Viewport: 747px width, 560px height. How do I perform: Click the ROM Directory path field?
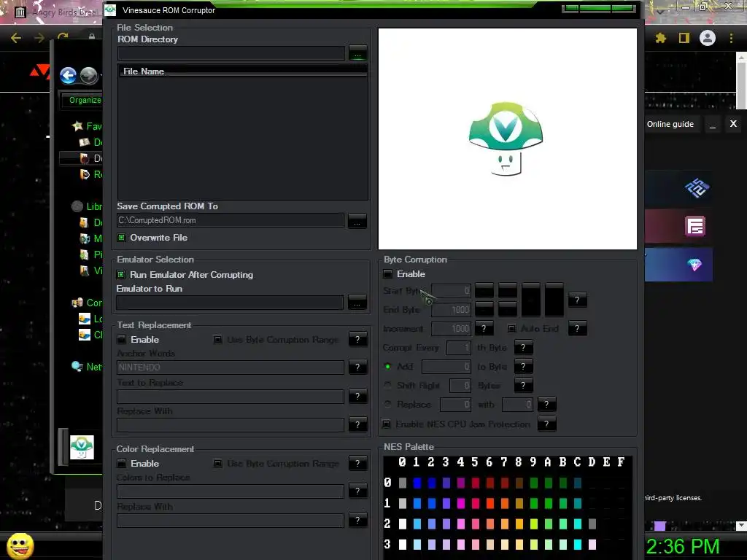coord(231,52)
